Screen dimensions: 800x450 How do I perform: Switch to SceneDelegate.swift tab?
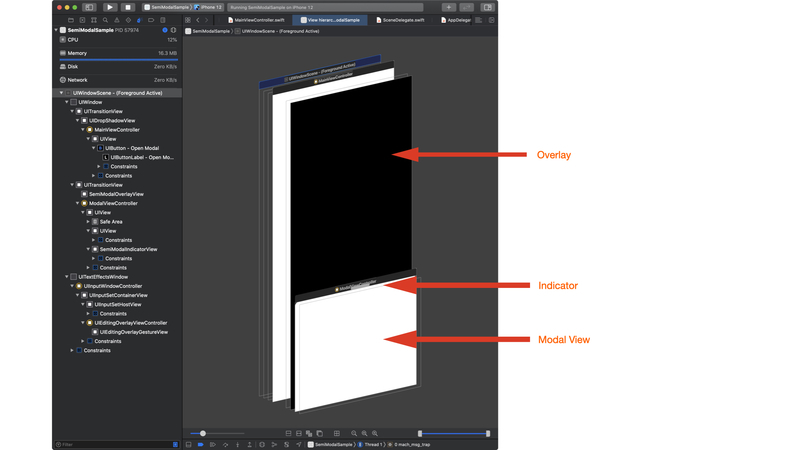pos(400,20)
